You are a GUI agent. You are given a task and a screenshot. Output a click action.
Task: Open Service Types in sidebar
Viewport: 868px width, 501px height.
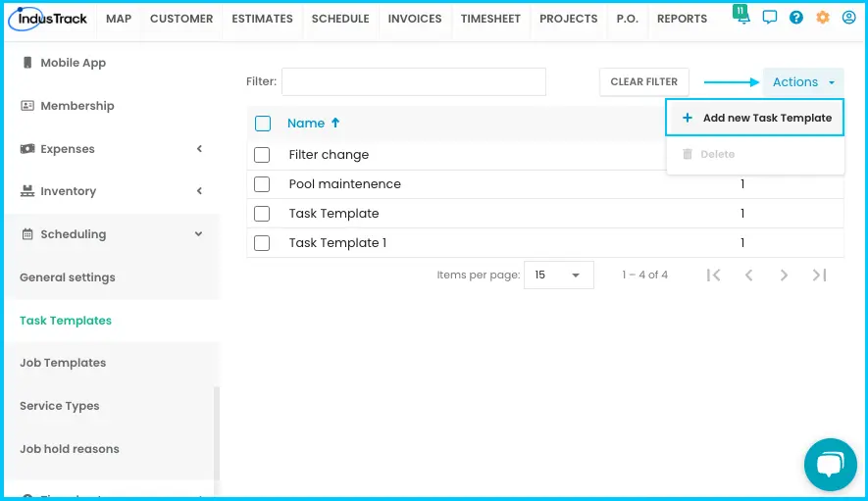pos(59,406)
